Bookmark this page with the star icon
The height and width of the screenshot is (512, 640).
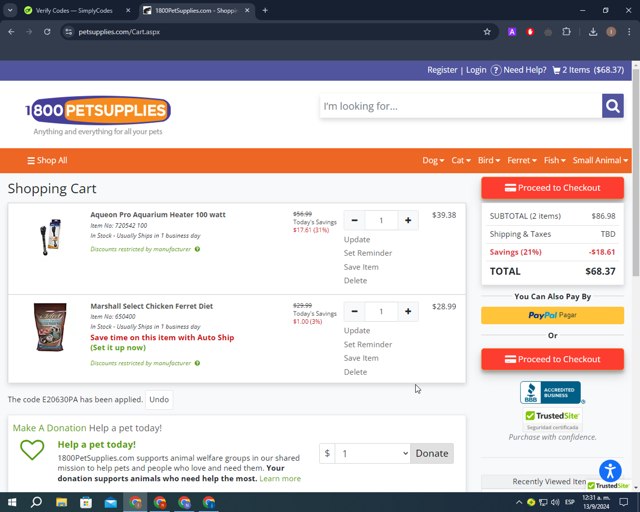click(487, 32)
